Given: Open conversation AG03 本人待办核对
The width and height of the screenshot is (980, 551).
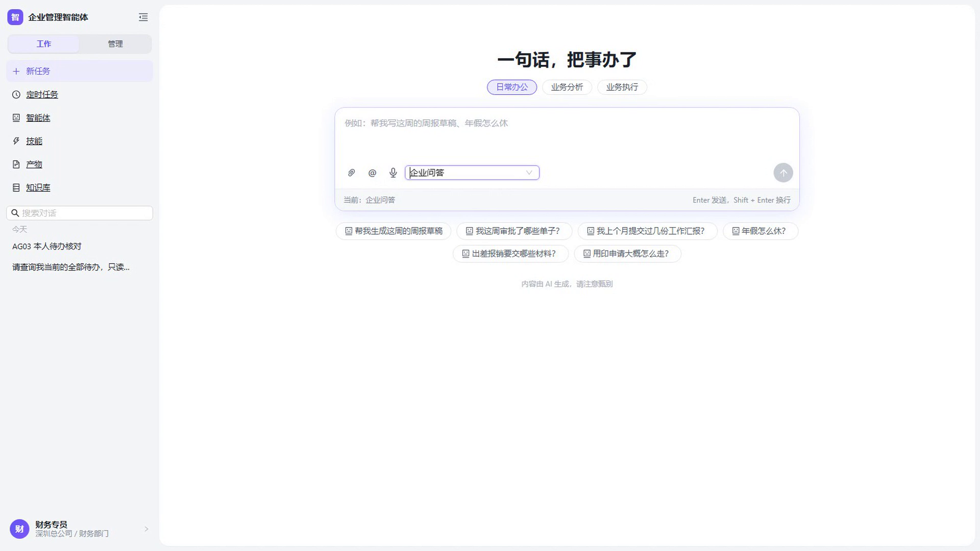Looking at the screenshot, I should tap(80, 246).
